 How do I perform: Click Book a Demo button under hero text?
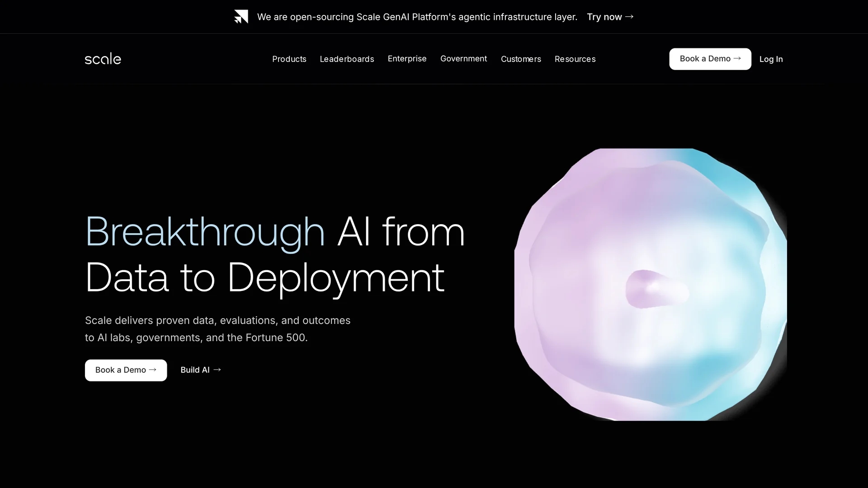(126, 370)
